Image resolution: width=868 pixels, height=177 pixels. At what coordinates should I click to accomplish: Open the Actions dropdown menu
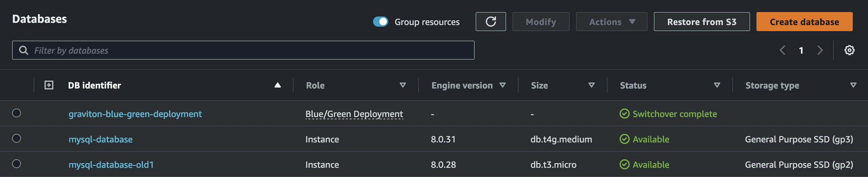[x=611, y=22]
